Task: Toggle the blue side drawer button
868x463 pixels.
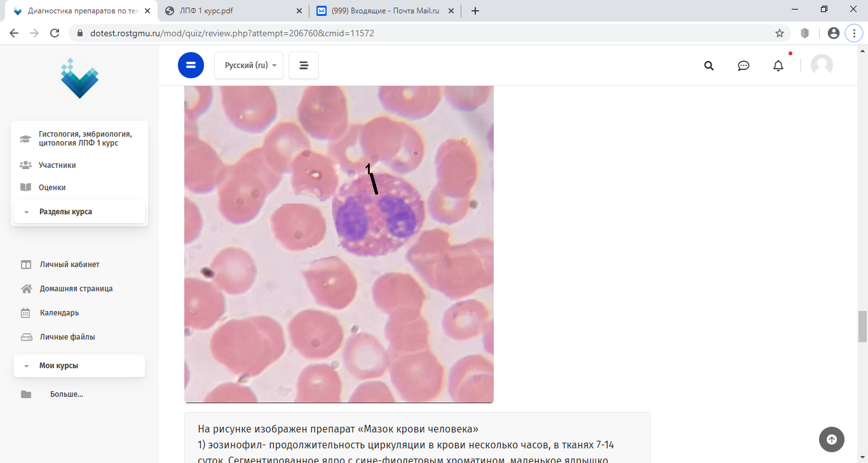Action: [x=191, y=65]
